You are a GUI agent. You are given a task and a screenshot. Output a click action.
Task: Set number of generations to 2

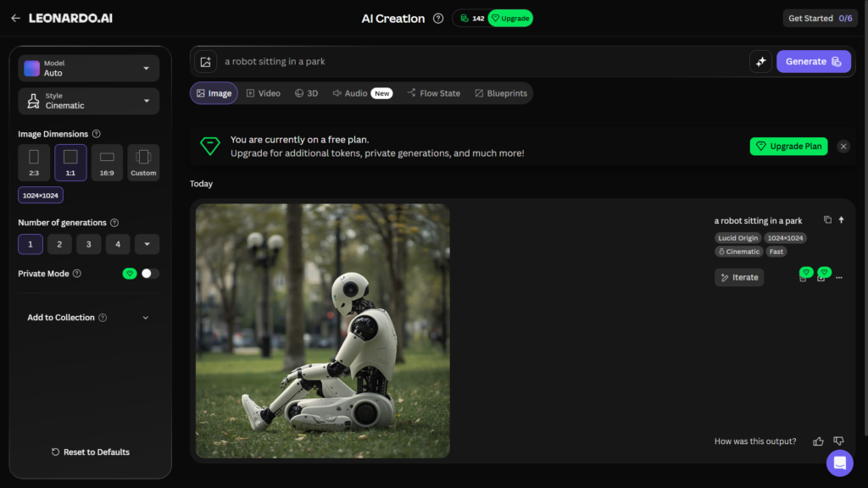click(x=59, y=244)
